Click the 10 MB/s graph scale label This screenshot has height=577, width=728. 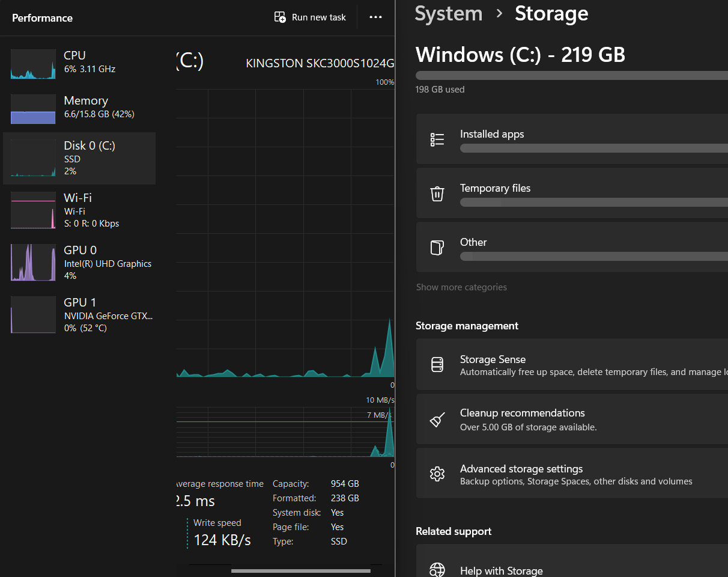[x=380, y=400]
